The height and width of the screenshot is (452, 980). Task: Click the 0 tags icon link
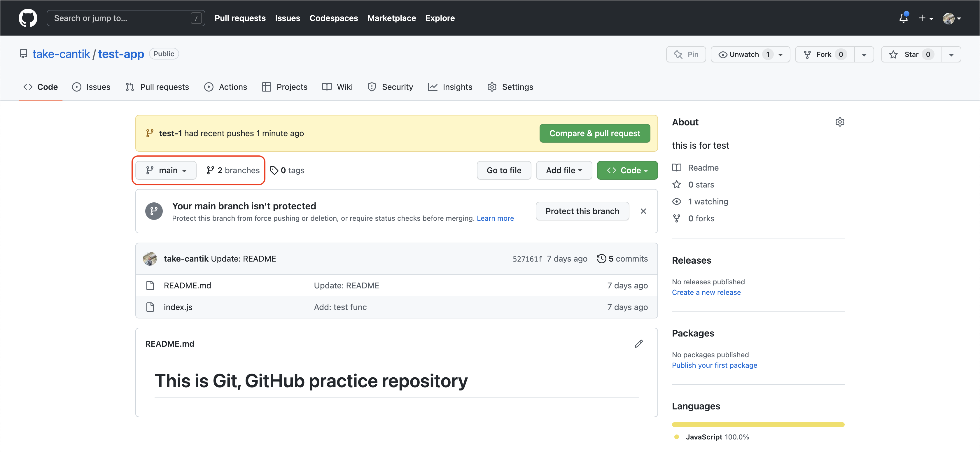tap(274, 171)
